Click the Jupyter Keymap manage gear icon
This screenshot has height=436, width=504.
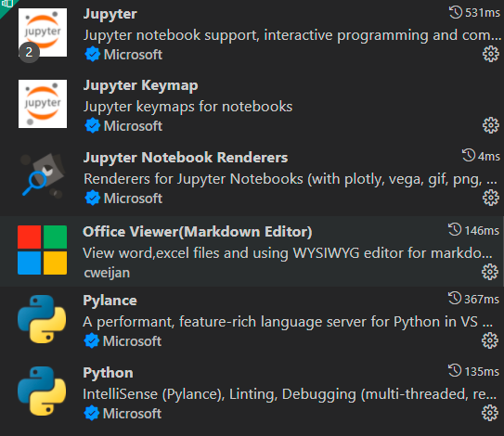(490, 125)
